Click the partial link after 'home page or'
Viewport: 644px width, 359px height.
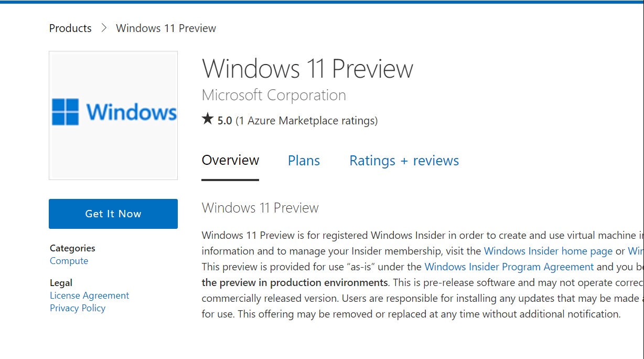point(636,251)
